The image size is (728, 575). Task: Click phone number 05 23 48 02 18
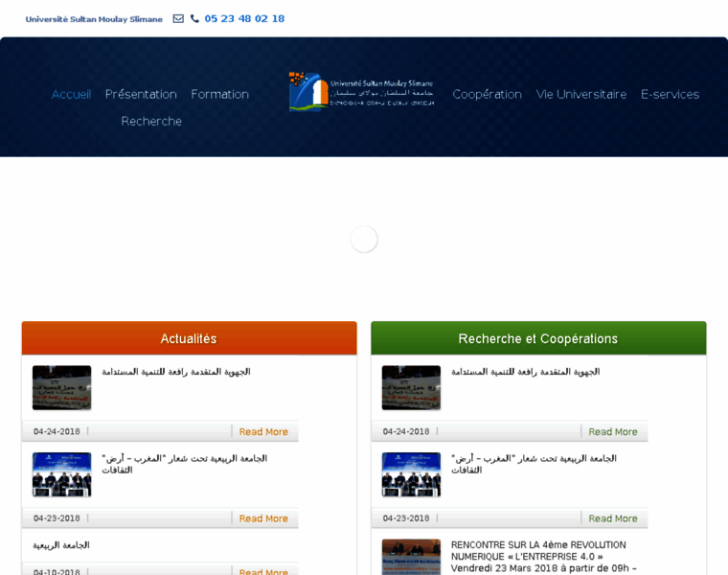click(x=244, y=18)
